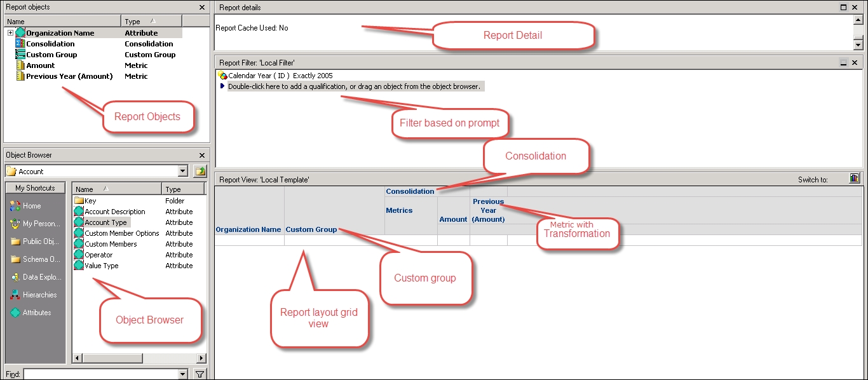Click the Consolidation header in grid
The width and height of the screenshot is (868, 380).
click(410, 191)
